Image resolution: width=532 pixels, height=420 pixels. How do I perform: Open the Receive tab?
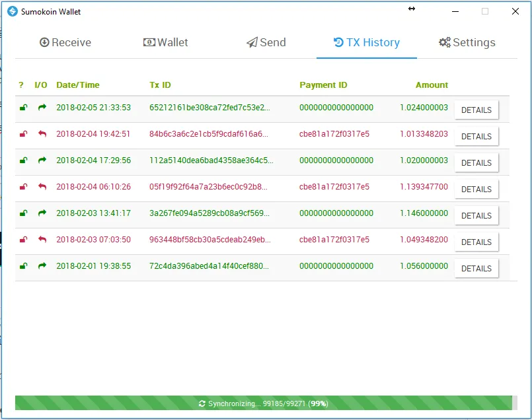pos(65,42)
